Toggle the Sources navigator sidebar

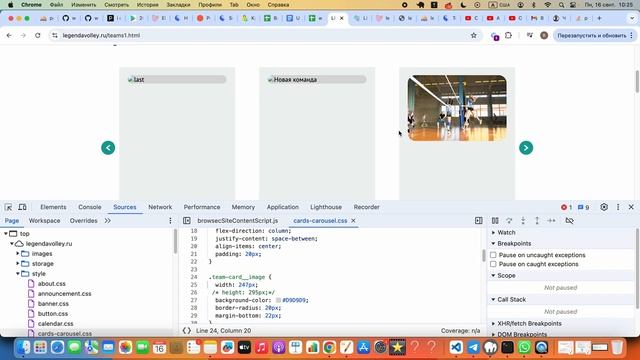pyautogui.click(x=187, y=221)
